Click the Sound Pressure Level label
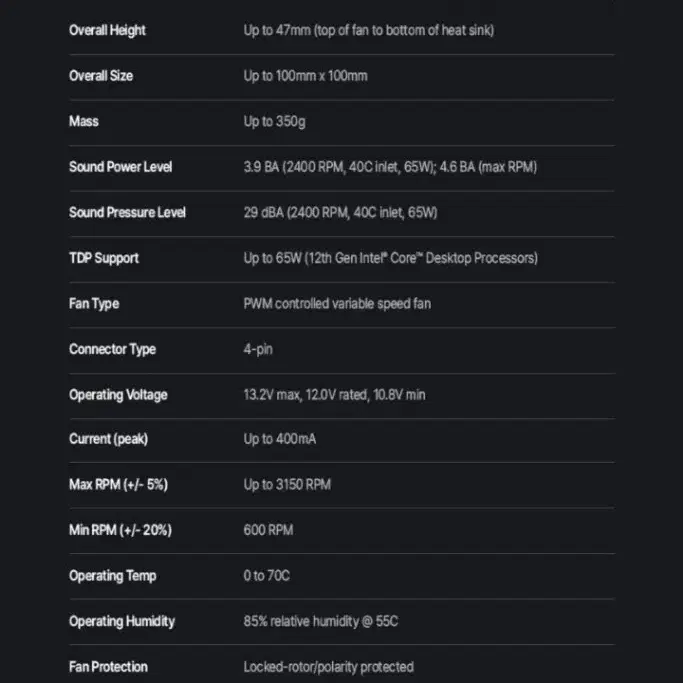 [x=127, y=213]
